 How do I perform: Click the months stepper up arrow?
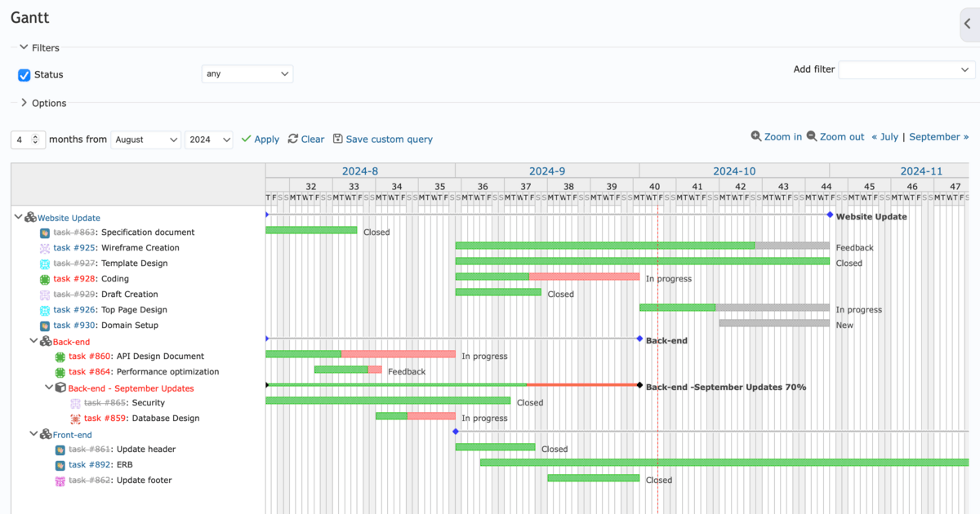(x=36, y=135)
